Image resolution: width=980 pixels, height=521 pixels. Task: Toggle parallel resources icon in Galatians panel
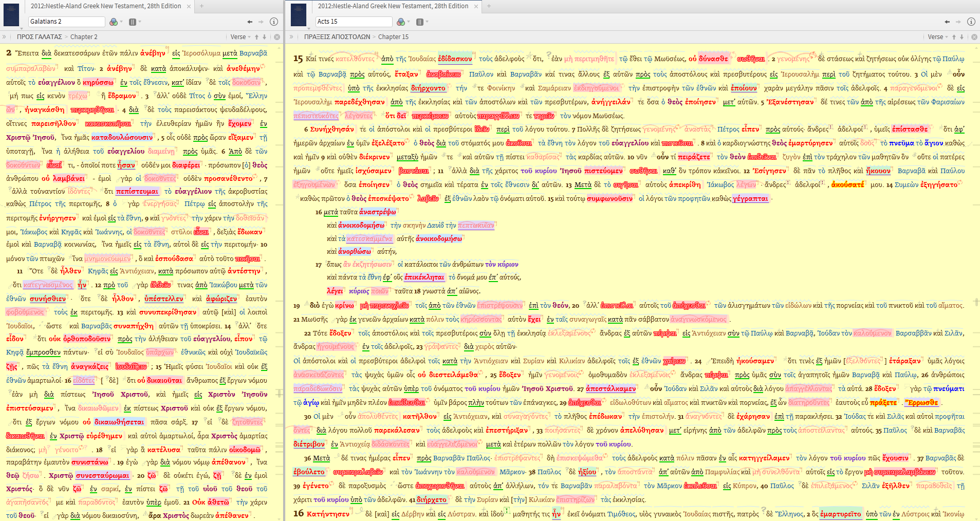(x=133, y=22)
